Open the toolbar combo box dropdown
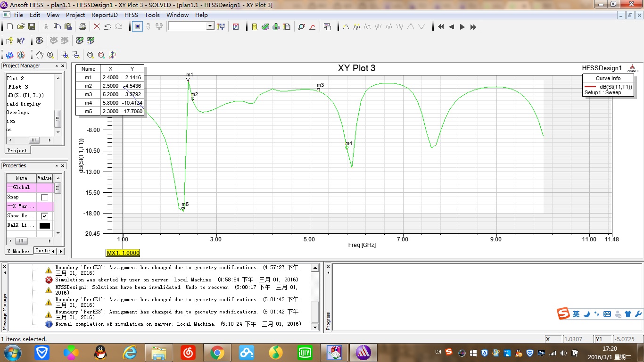The width and height of the screenshot is (644, 362). tap(210, 26)
